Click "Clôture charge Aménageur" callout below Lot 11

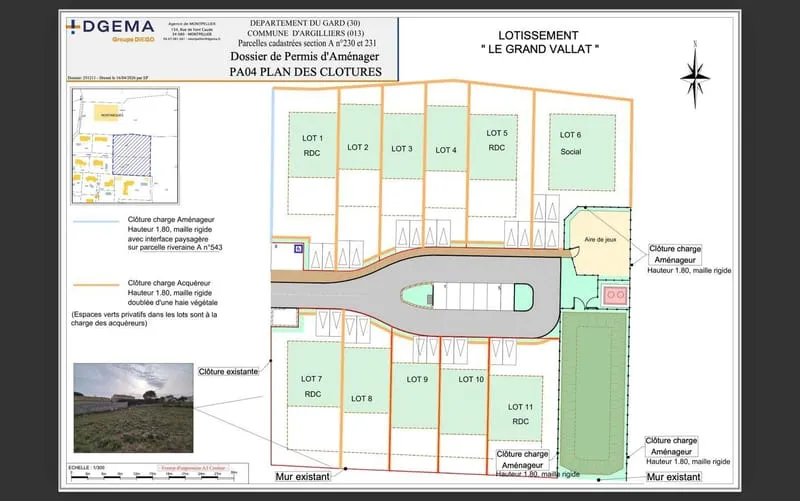point(522,460)
